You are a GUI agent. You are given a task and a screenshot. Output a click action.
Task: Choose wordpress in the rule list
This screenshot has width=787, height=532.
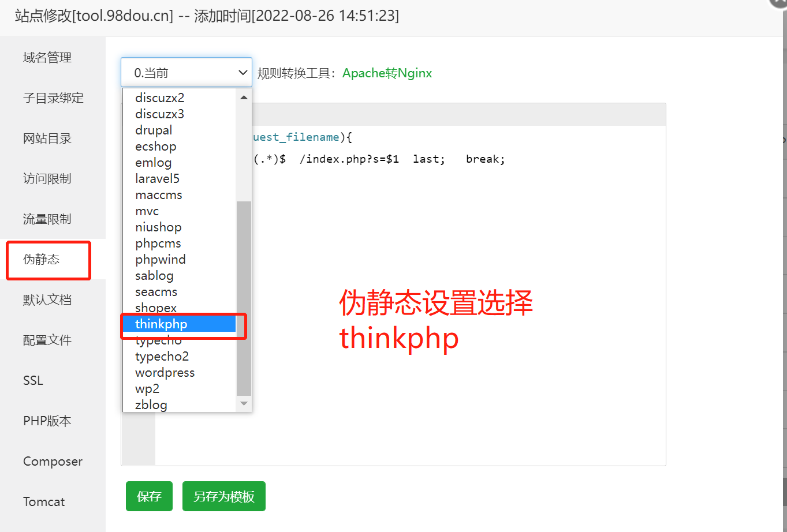point(165,373)
